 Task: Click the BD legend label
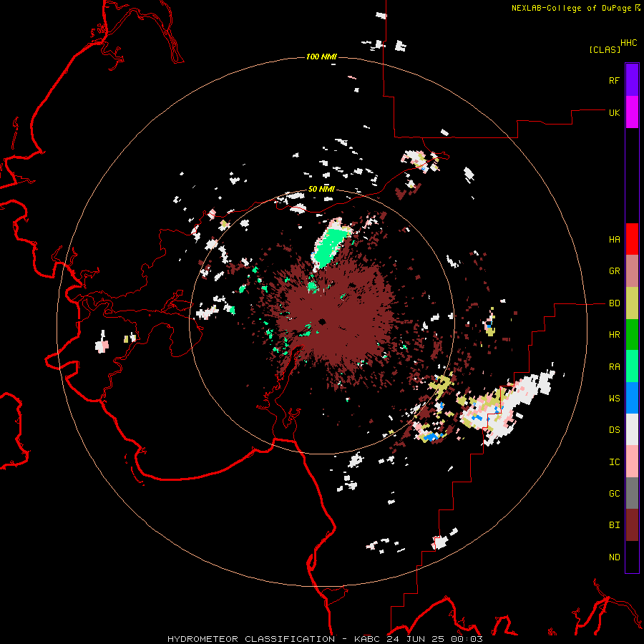614,303
